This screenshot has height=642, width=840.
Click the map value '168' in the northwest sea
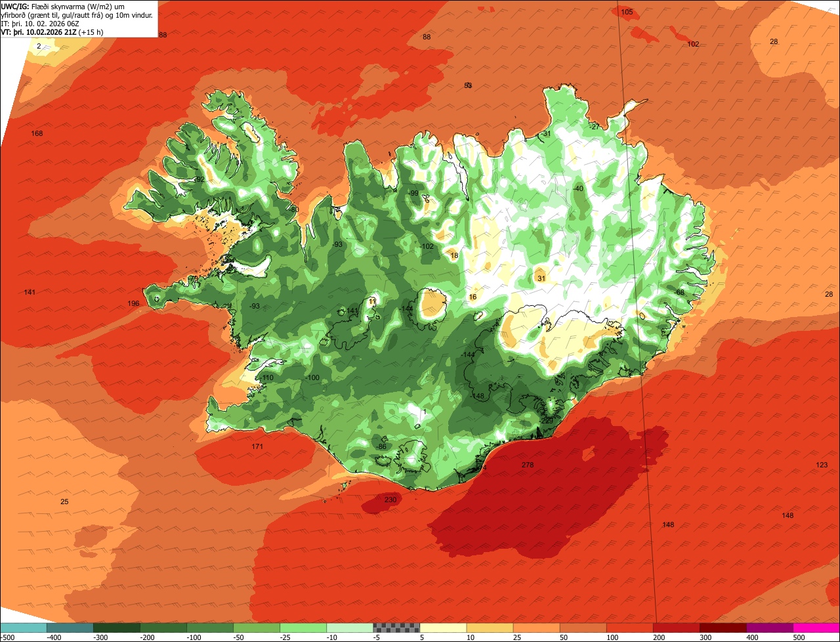tap(37, 133)
